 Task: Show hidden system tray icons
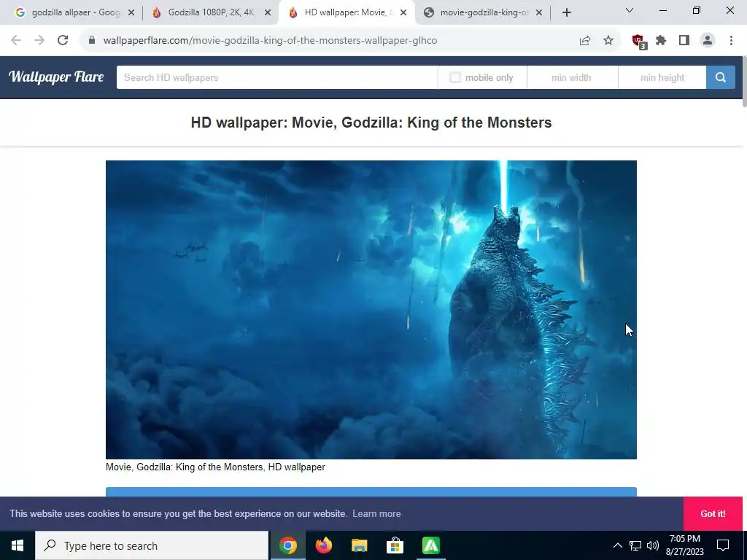coord(617,545)
